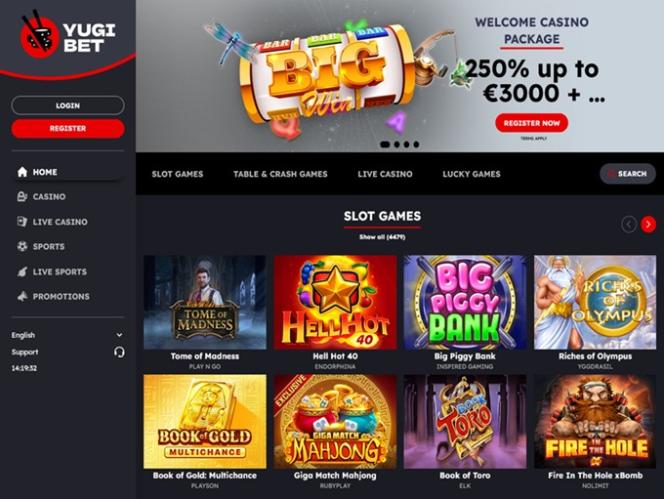Click the Promotions megaphone icon
The width and height of the screenshot is (664, 499).
[x=22, y=296]
